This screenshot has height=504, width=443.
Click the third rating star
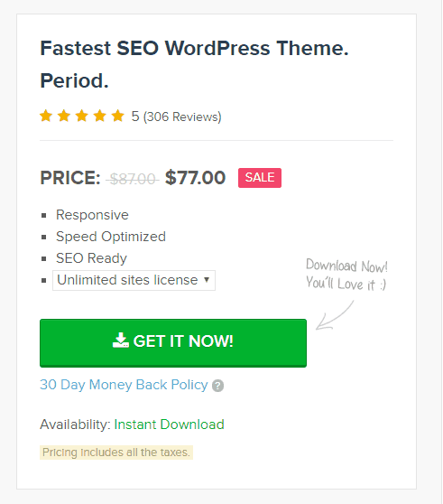coord(82,116)
